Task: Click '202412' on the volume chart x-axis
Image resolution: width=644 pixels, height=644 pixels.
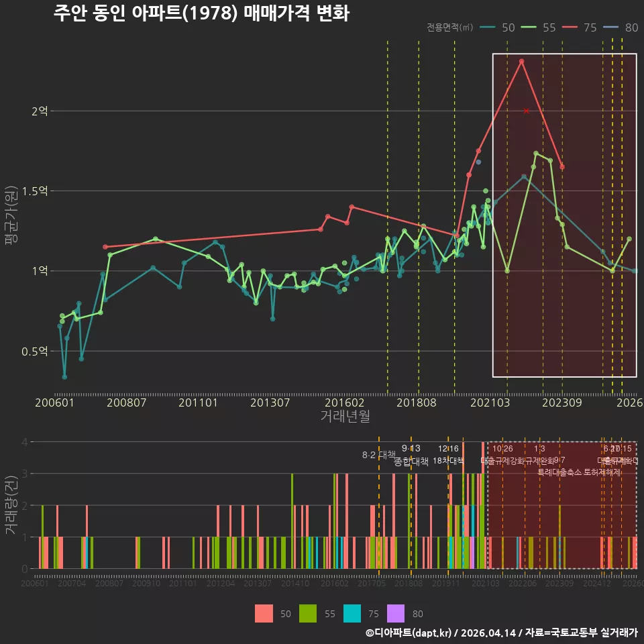Action: pos(597,583)
